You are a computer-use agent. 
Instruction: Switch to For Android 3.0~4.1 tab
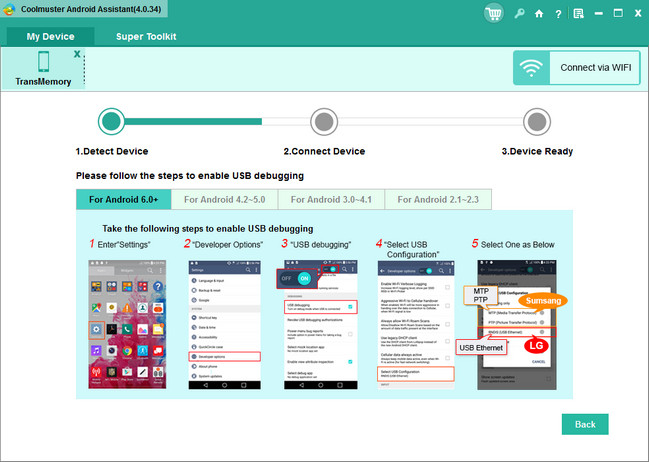tap(330, 199)
